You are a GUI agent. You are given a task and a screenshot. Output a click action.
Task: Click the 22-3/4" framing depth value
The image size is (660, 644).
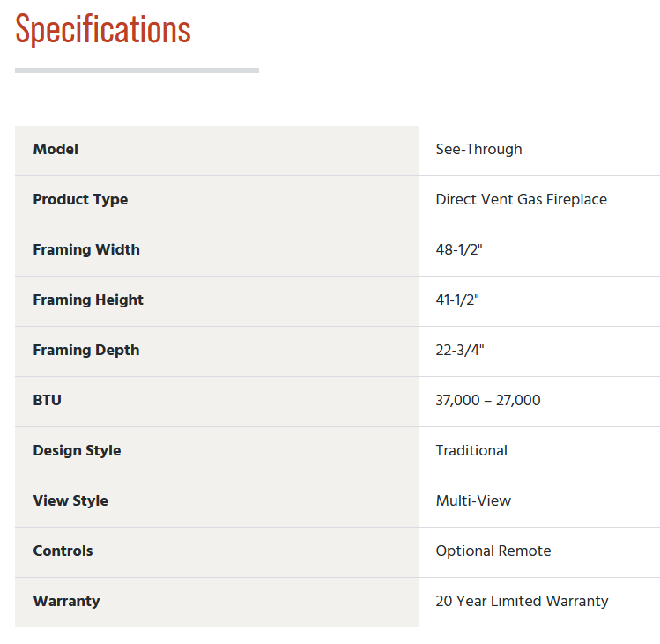tap(460, 351)
